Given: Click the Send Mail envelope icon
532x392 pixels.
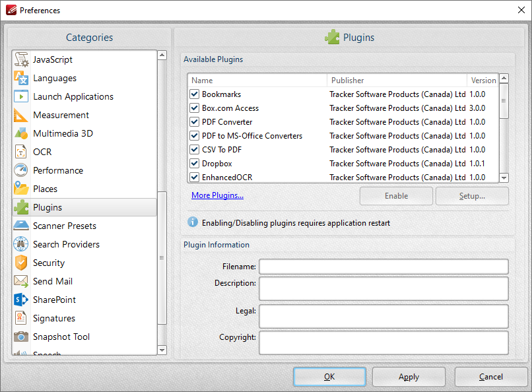Looking at the screenshot, I should click(21, 281).
